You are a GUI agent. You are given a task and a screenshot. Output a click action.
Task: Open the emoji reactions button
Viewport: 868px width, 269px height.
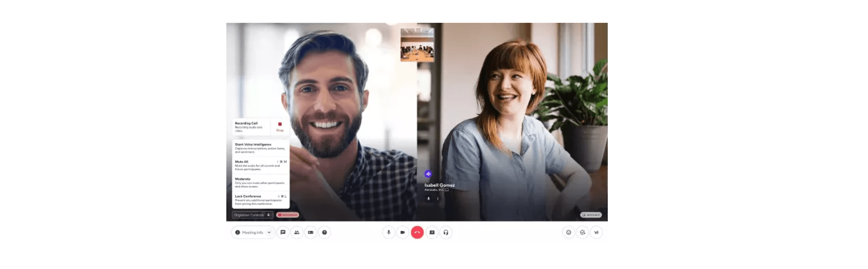pyautogui.click(x=568, y=232)
